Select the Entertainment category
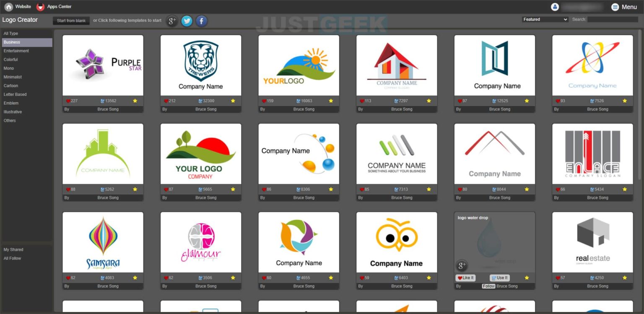The width and height of the screenshot is (644, 314). coord(27,51)
